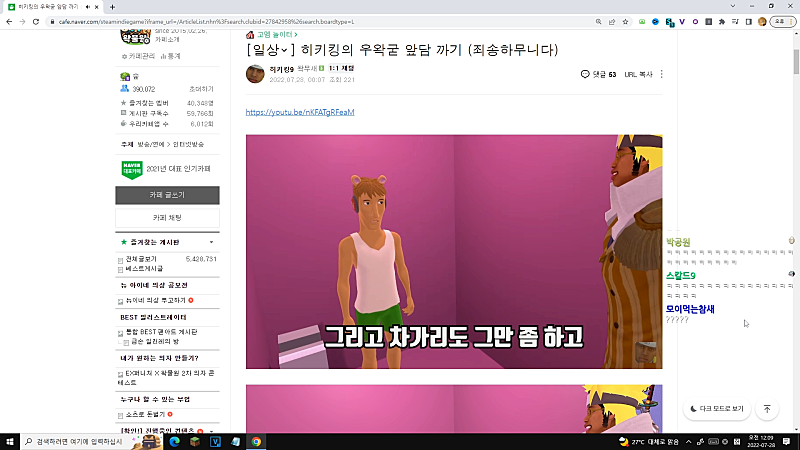800x450 pixels.
Task: Click 스칼드9 username in chat overlay
Action: click(681, 276)
